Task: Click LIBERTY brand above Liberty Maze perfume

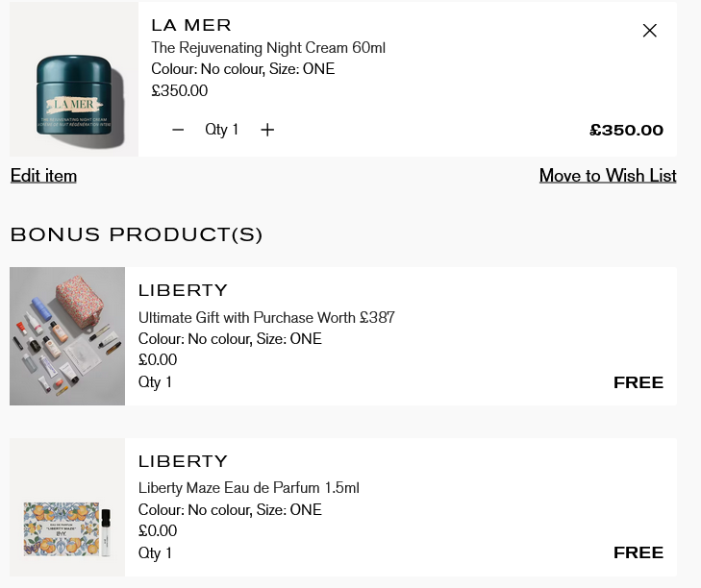Action: (x=183, y=461)
